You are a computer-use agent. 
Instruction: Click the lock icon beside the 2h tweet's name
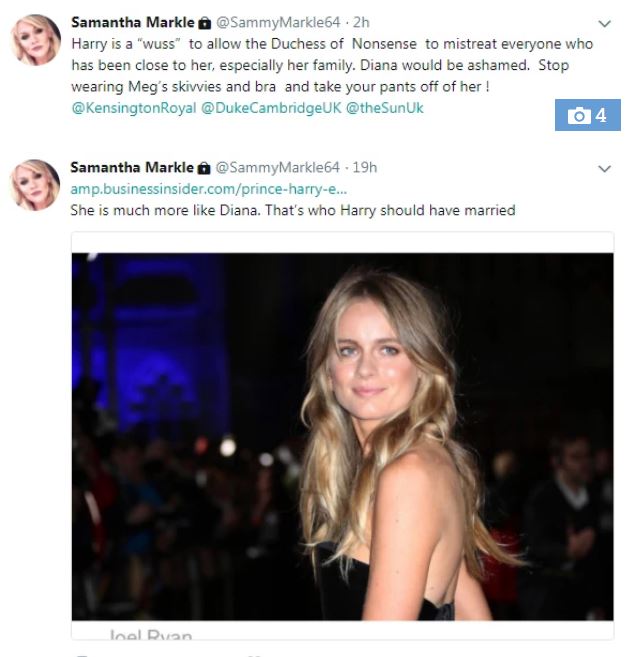tap(204, 23)
